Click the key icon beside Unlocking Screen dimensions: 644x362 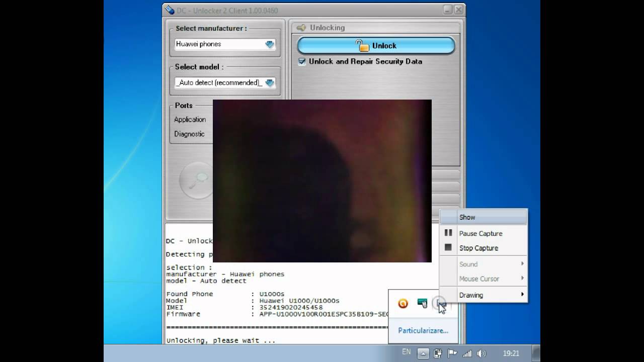point(301,28)
